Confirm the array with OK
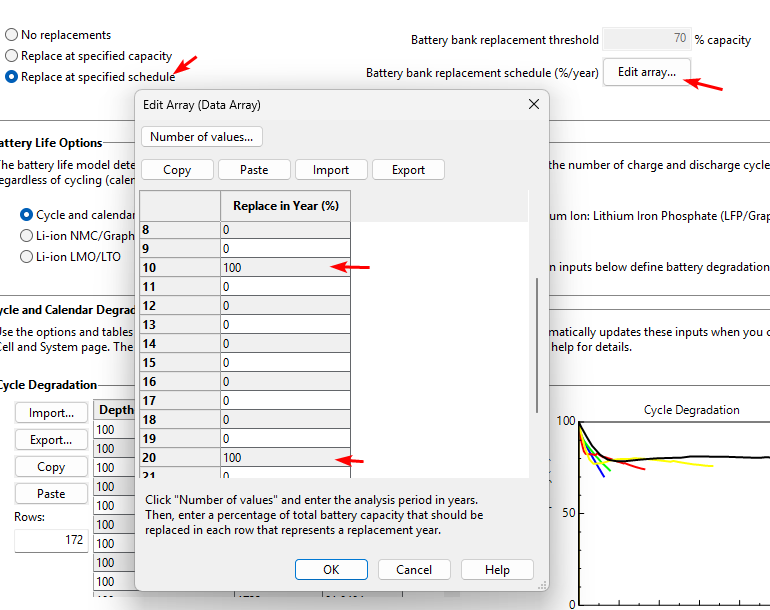 (x=331, y=569)
